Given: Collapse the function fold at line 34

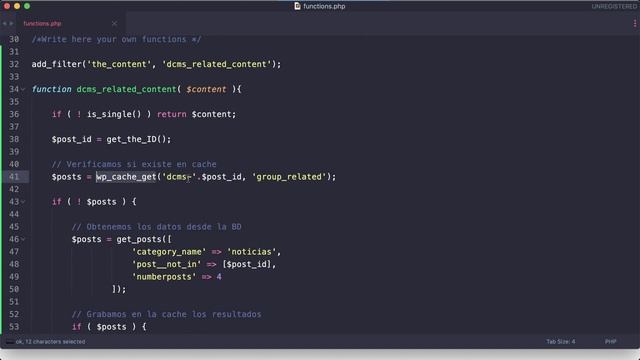Looking at the screenshot, I should pyautogui.click(x=23, y=89).
